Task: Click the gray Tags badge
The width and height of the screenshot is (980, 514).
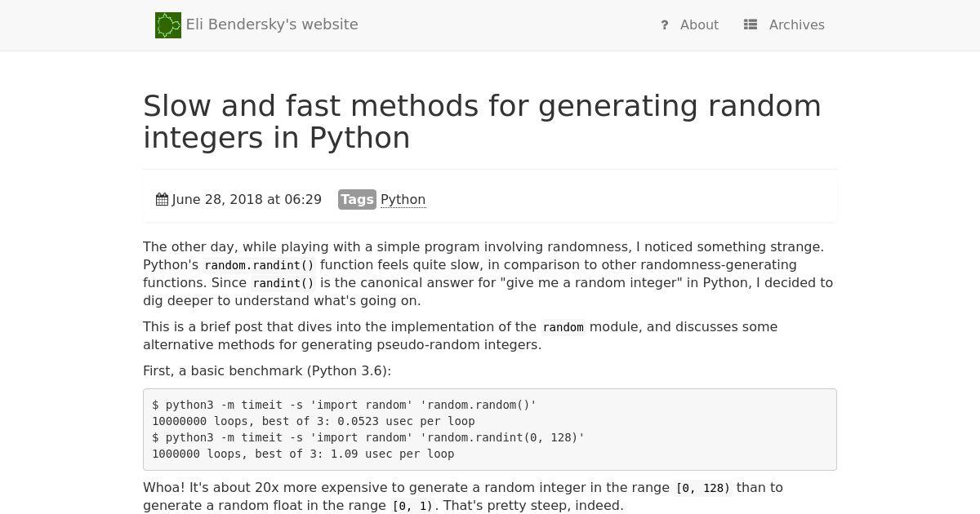Action: pos(357,200)
